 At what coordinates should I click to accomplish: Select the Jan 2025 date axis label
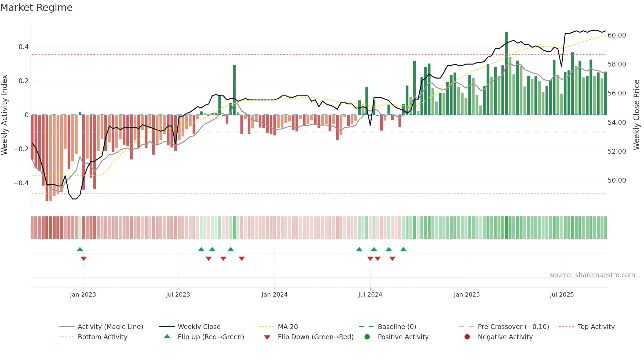coord(467,294)
